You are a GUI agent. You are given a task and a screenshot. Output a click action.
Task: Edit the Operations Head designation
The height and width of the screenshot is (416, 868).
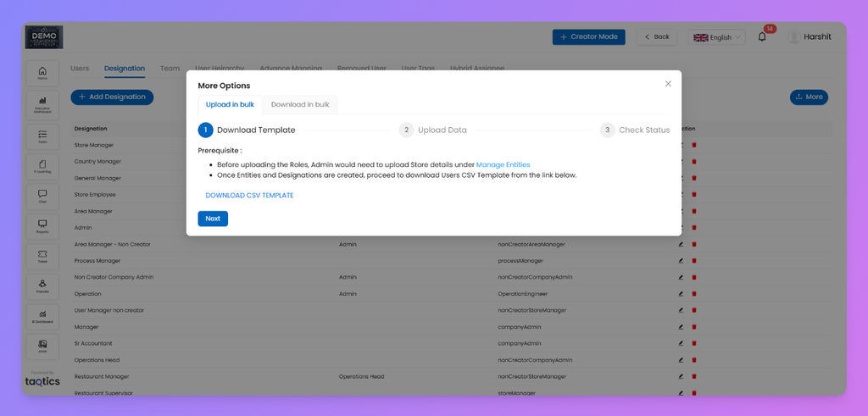click(681, 360)
